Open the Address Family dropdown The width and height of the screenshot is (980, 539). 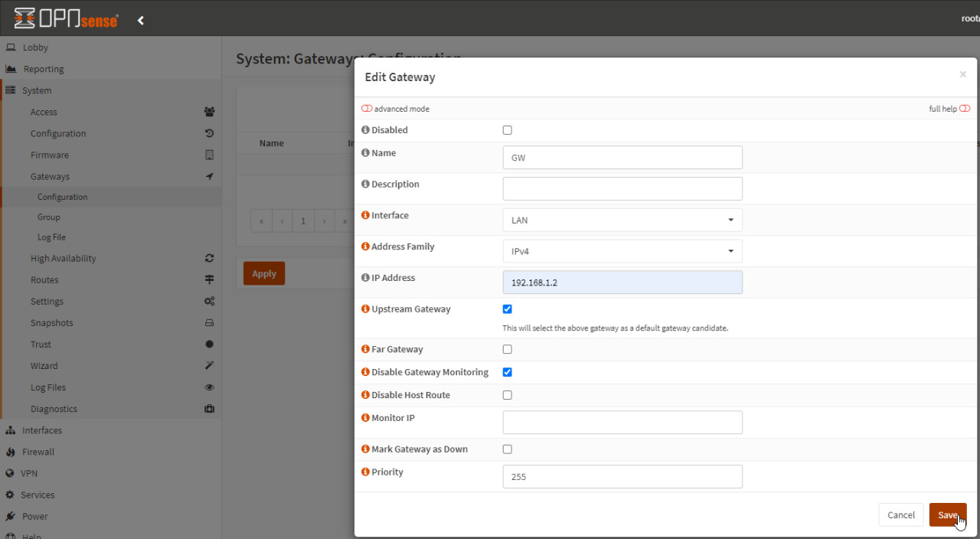coord(622,251)
